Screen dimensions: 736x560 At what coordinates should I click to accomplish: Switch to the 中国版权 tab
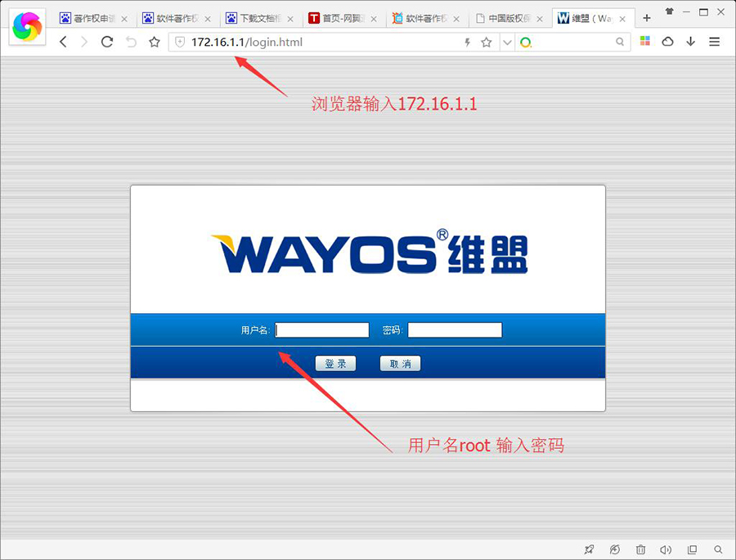point(509,18)
